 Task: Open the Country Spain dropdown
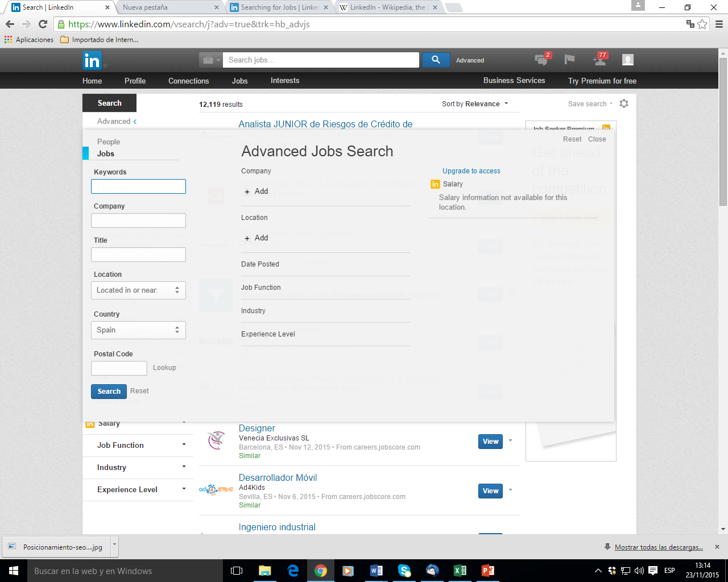[138, 330]
